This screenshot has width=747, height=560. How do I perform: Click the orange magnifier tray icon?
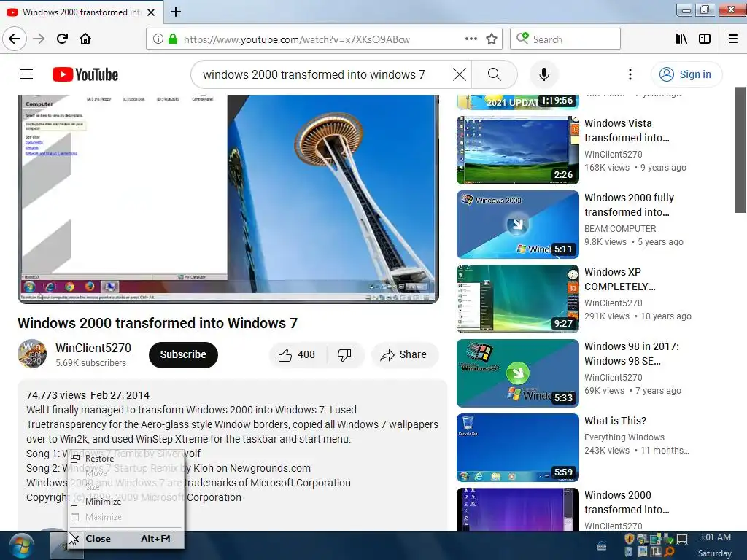point(670,552)
